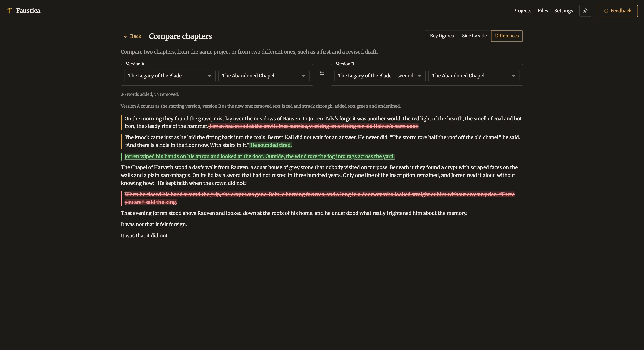Click the line "It was that it did not."
Screen dimensions: 644x350
(145, 236)
